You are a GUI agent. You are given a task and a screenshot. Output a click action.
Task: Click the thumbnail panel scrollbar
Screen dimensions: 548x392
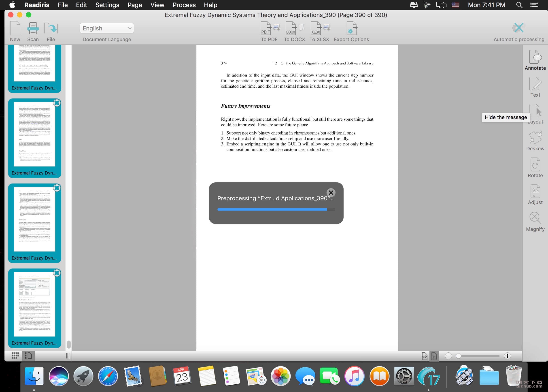point(69,344)
